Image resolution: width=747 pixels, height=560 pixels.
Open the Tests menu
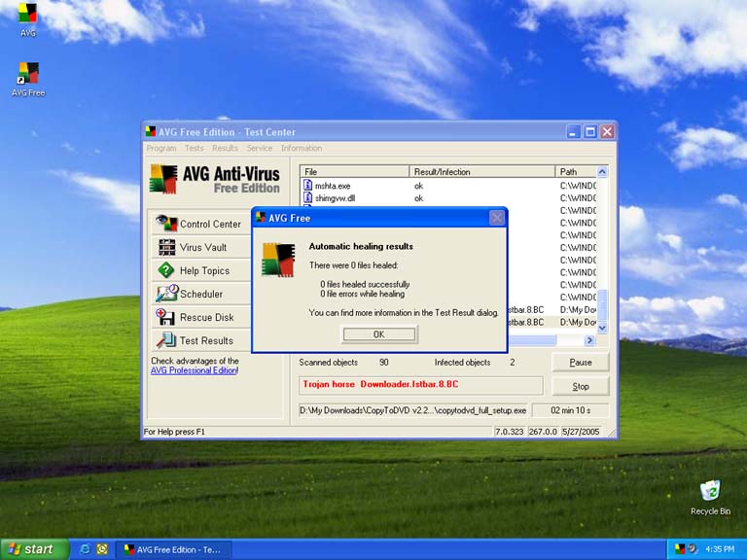pyautogui.click(x=195, y=149)
